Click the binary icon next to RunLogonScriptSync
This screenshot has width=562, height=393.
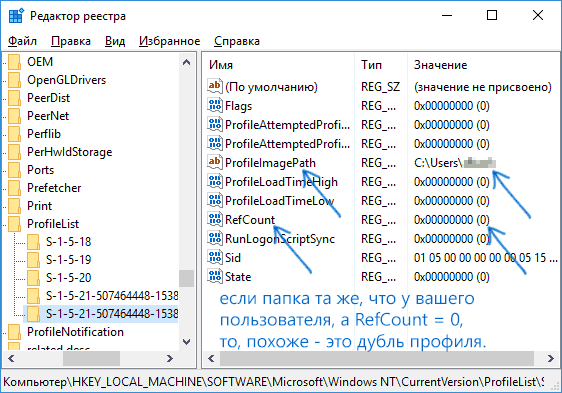(215, 238)
